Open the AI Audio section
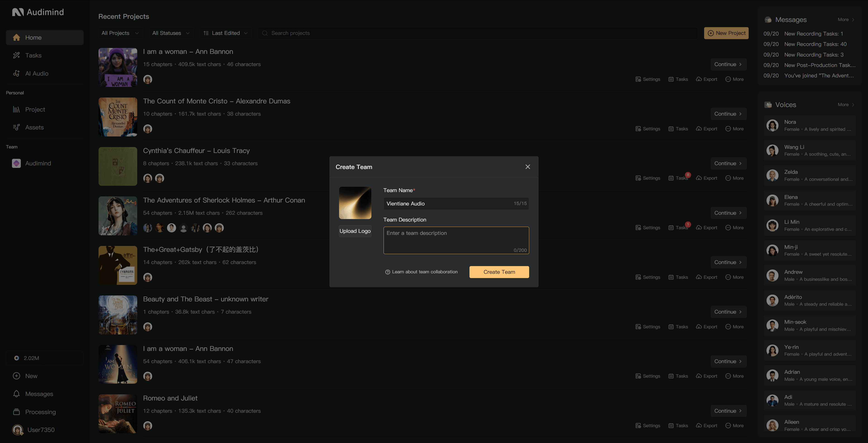The image size is (868, 443). coord(45,74)
